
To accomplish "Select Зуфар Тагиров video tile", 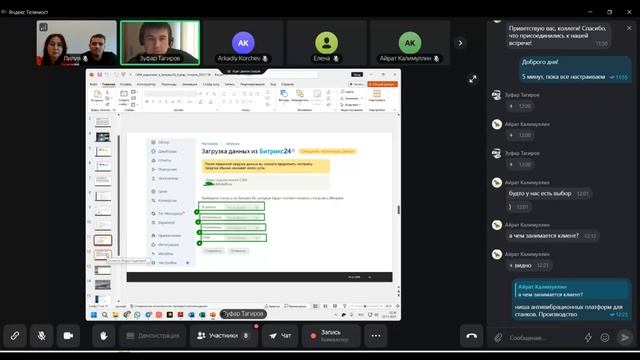I will pyautogui.click(x=160, y=43).
